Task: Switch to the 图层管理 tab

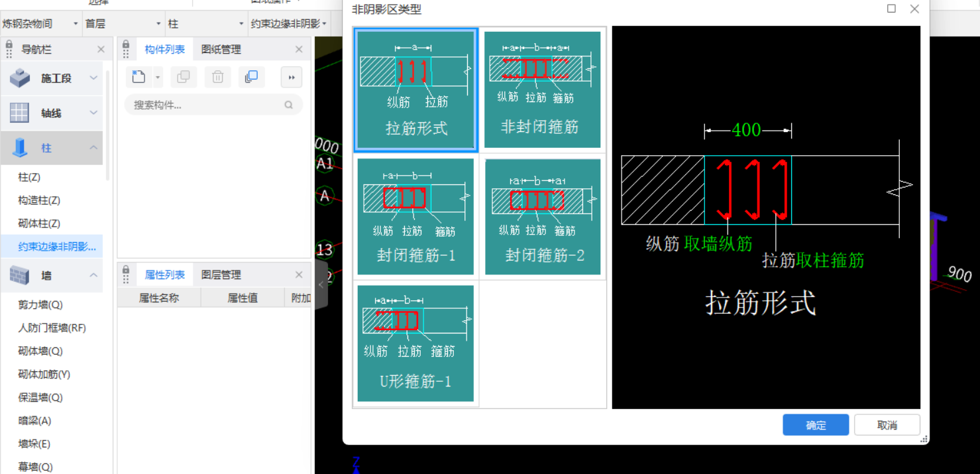Action: click(221, 274)
